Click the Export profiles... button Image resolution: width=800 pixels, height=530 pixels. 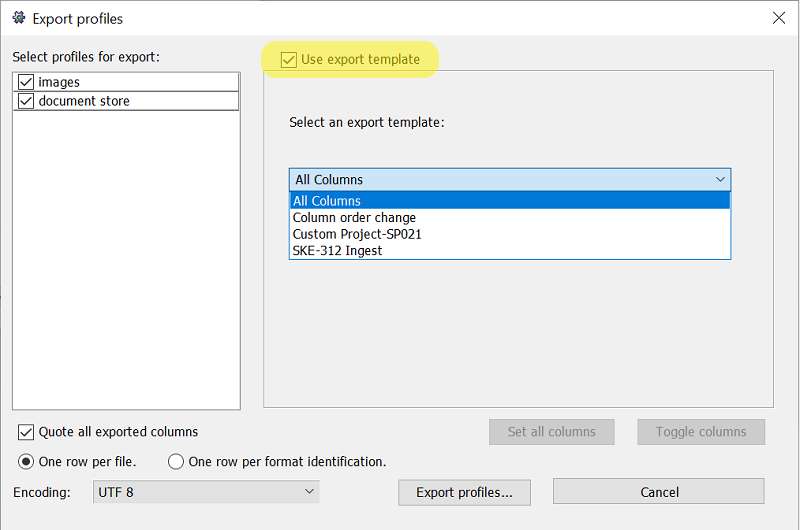[x=464, y=492]
